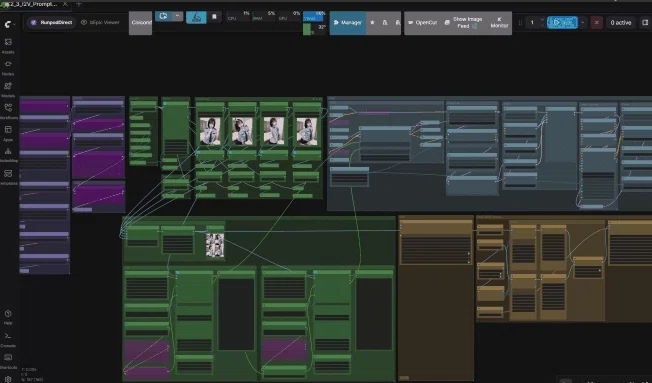The image size is (652, 383).
Task: Toggle the right side panel icon
Action: [x=645, y=22]
